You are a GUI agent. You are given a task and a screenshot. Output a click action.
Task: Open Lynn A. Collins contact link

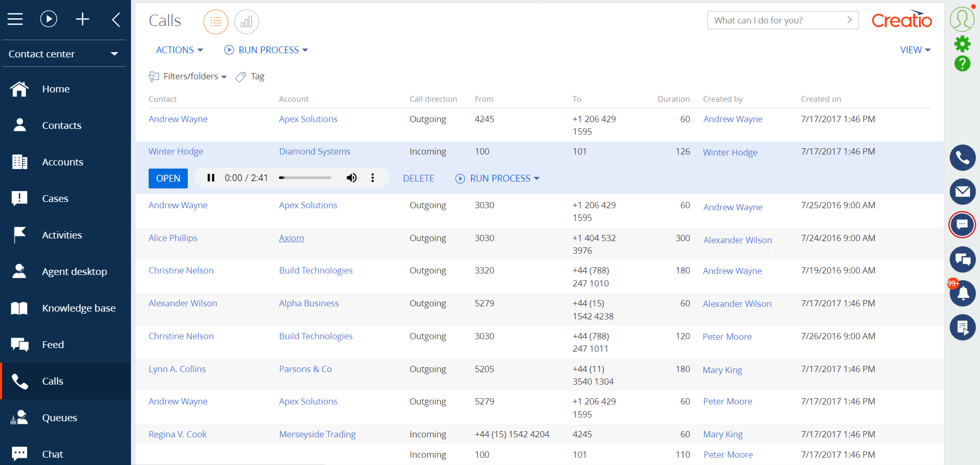point(177,369)
